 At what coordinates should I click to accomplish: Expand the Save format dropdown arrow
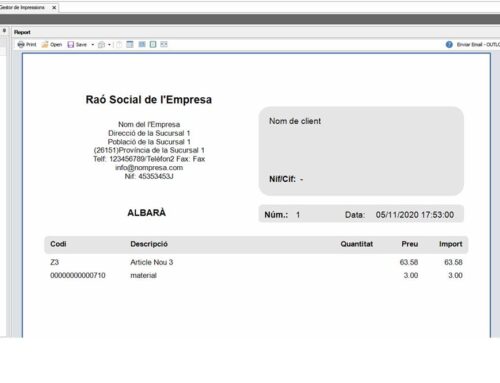pyautogui.click(x=93, y=44)
